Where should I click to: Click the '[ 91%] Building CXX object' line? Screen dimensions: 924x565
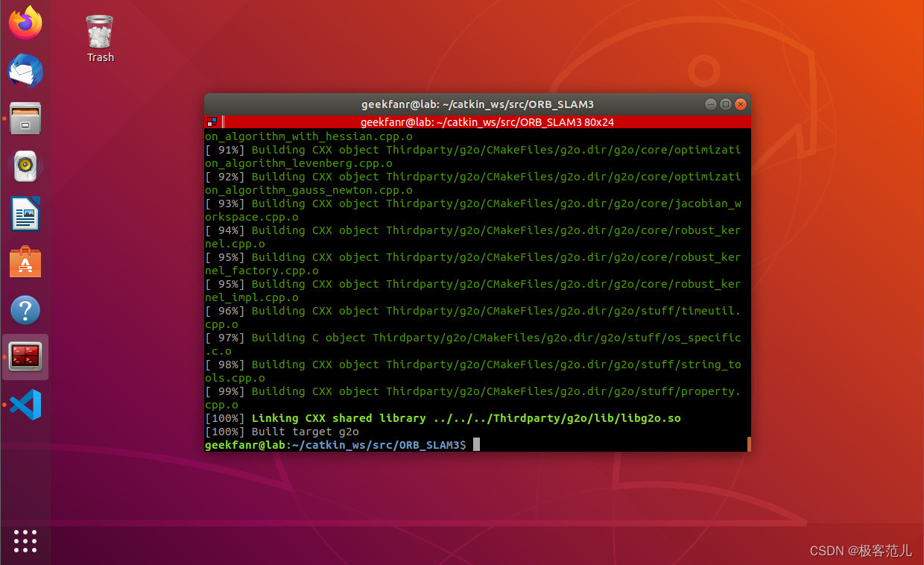click(473, 150)
